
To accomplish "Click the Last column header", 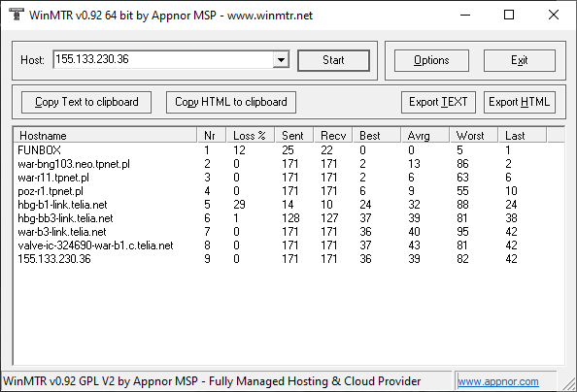I will pyautogui.click(x=523, y=135).
